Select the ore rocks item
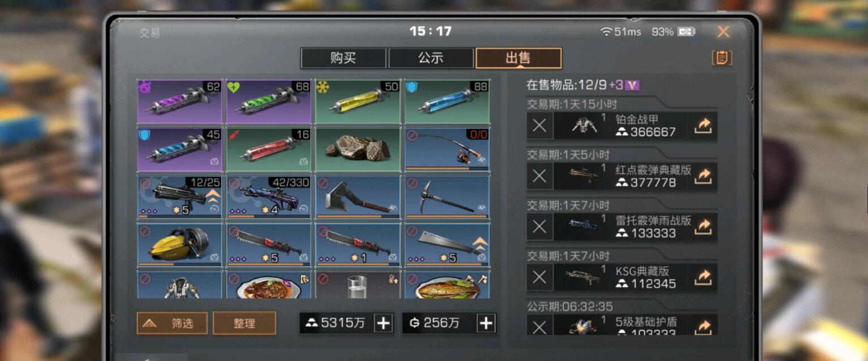868x361 pixels. 357,149
